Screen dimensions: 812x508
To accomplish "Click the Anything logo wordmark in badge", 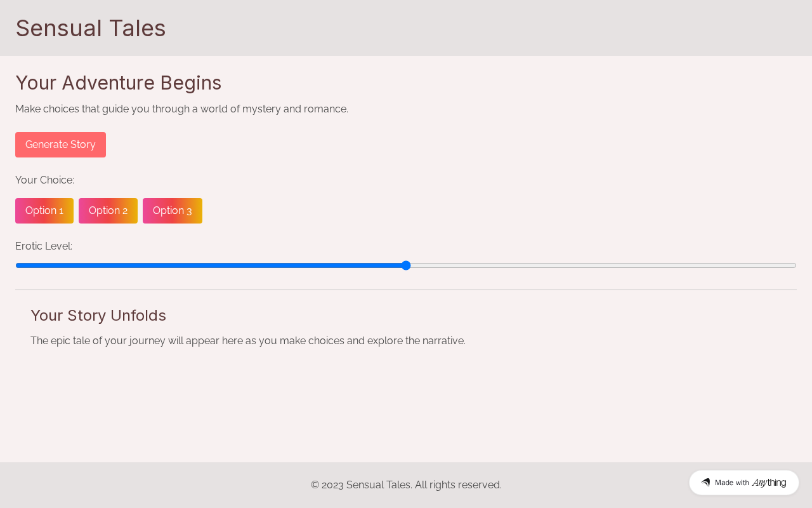I will pos(769,483).
